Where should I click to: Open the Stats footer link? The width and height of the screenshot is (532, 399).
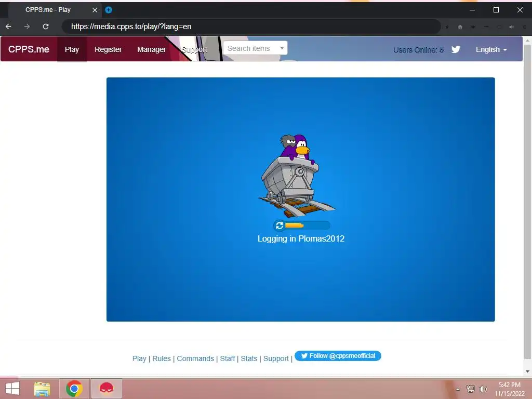tap(249, 358)
